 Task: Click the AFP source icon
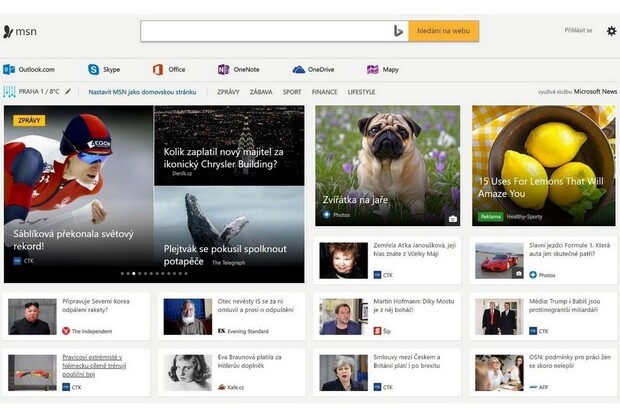[x=533, y=387]
